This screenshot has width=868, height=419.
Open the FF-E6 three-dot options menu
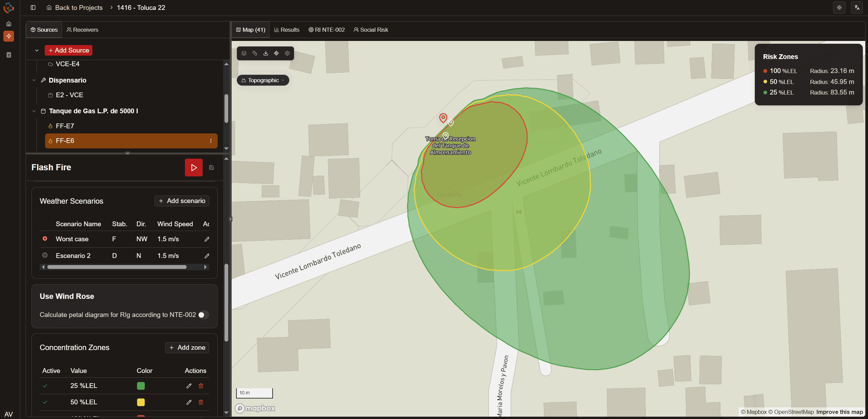[211, 141]
